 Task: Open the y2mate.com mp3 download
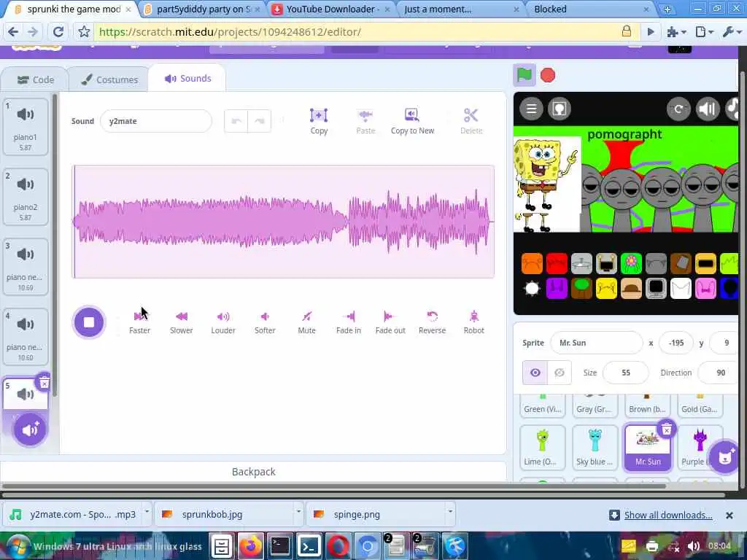click(x=72, y=514)
